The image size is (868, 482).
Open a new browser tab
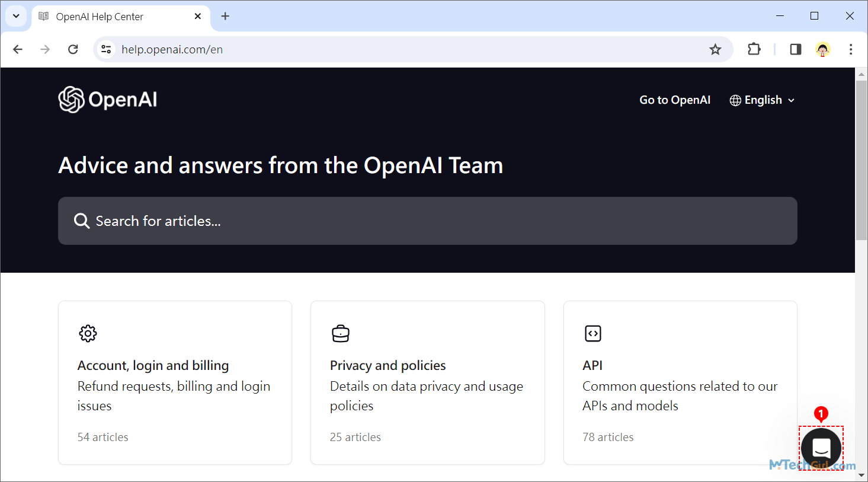225,16
